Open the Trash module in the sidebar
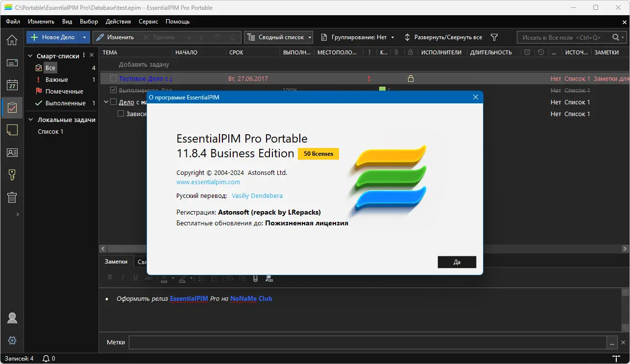Screen dimensions: 630x364 (12, 197)
